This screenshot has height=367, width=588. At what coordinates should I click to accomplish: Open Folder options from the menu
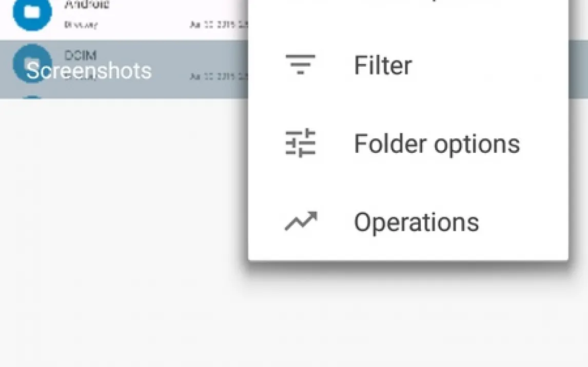click(437, 144)
